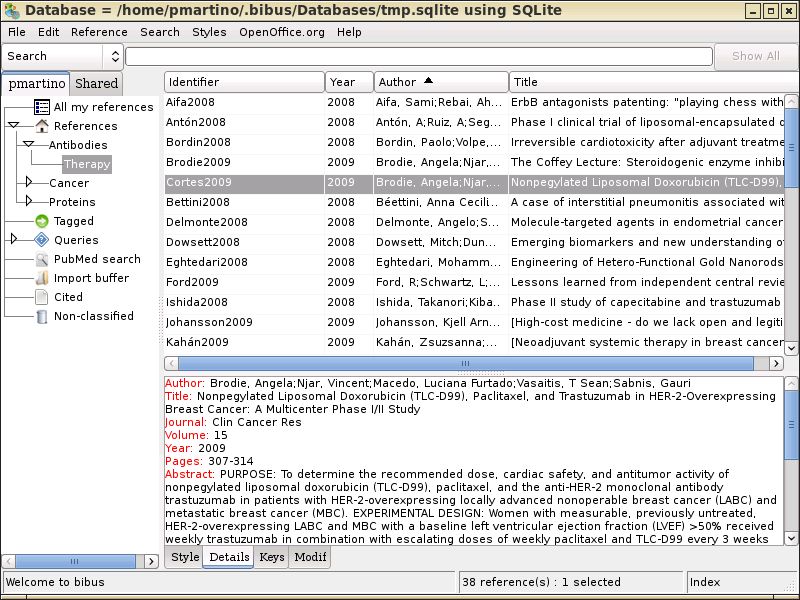This screenshot has height=600, width=800.
Task: Collapse the Antibodies tree node
Action: (29, 145)
